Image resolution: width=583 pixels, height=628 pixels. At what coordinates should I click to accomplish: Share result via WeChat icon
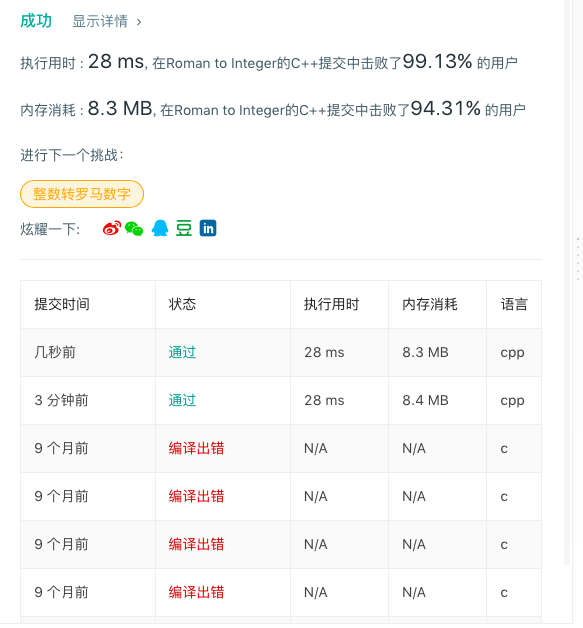point(134,229)
